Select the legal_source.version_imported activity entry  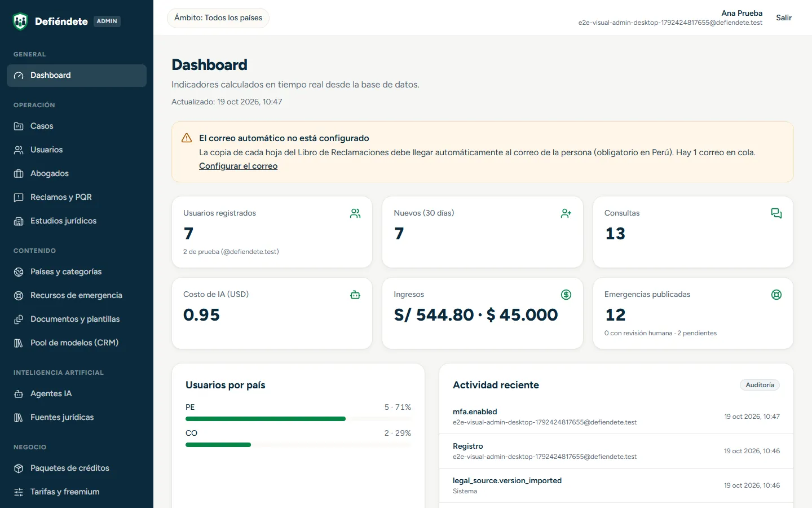tap(616, 485)
